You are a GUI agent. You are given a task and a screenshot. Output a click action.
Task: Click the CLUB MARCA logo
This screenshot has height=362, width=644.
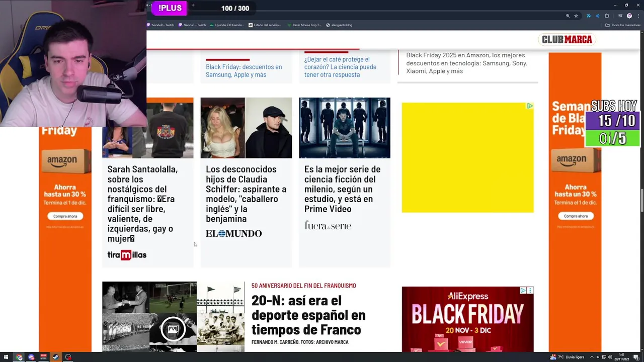[x=567, y=39]
